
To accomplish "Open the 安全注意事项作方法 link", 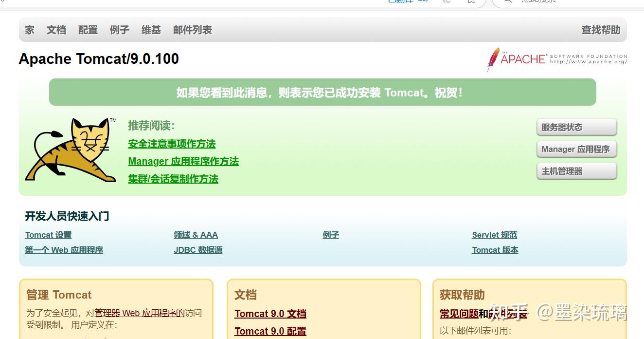I will point(172,144).
